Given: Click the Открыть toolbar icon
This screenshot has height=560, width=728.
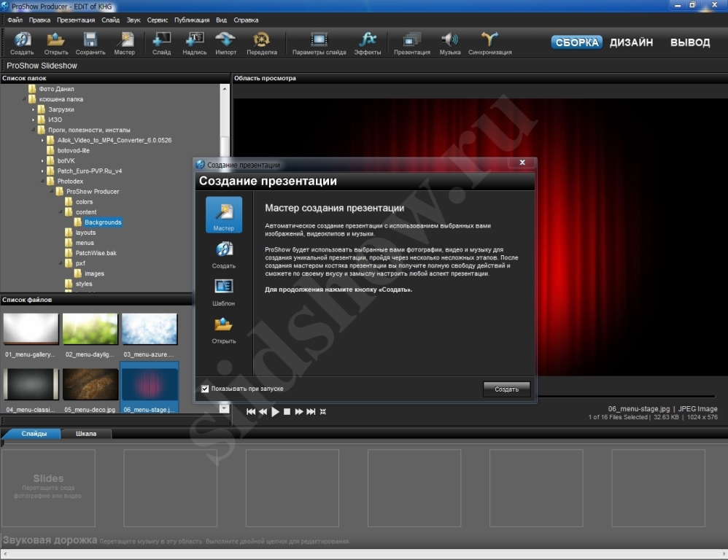Looking at the screenshot, I should click(56, 44).
